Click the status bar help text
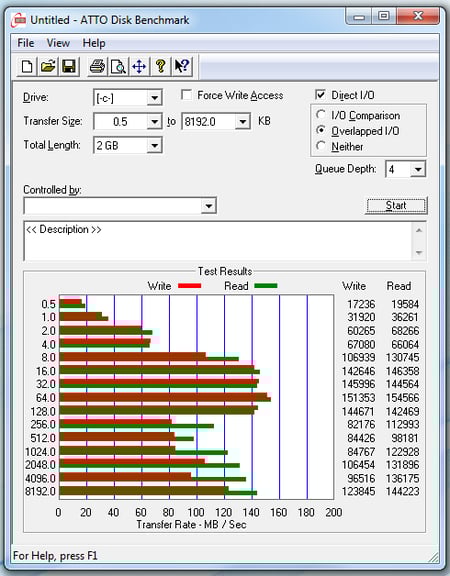 click(55, 556)
